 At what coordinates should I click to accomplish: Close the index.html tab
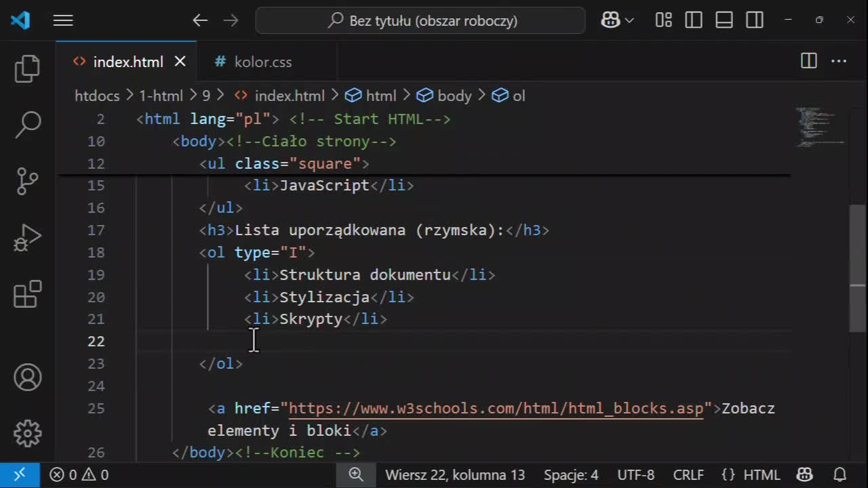tap(180, 62)
